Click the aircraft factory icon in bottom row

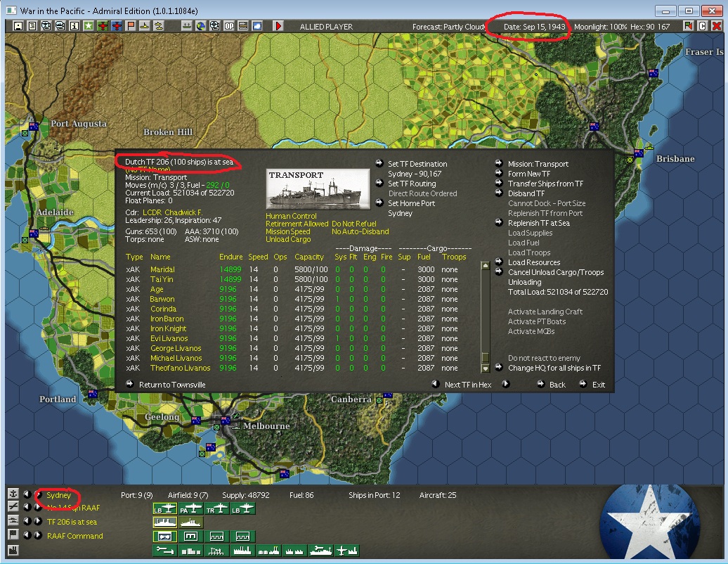347,551
